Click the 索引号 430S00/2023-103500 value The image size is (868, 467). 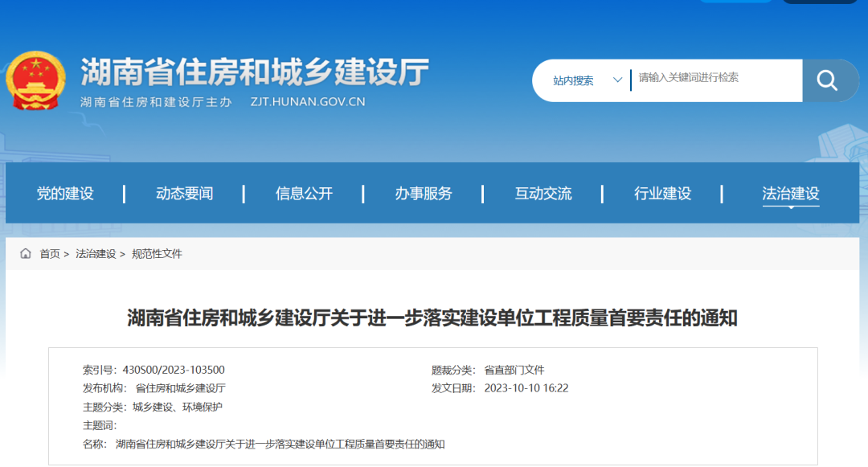click(173, 370)
